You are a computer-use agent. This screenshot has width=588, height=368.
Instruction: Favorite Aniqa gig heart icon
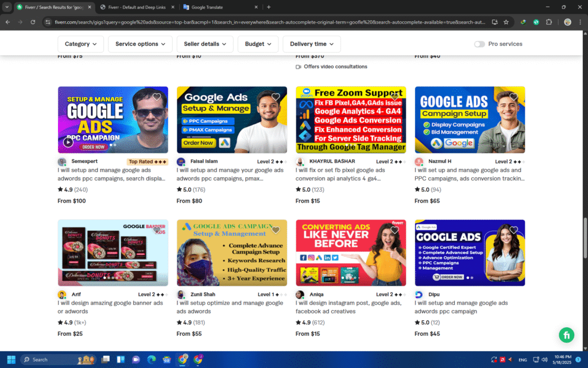pos(394,230)
